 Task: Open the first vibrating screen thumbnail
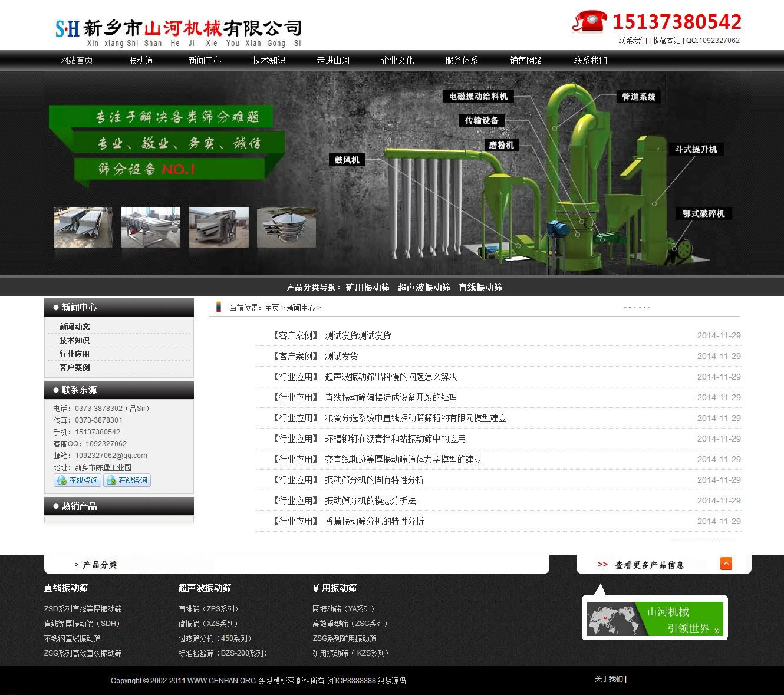tap(83, 227)
